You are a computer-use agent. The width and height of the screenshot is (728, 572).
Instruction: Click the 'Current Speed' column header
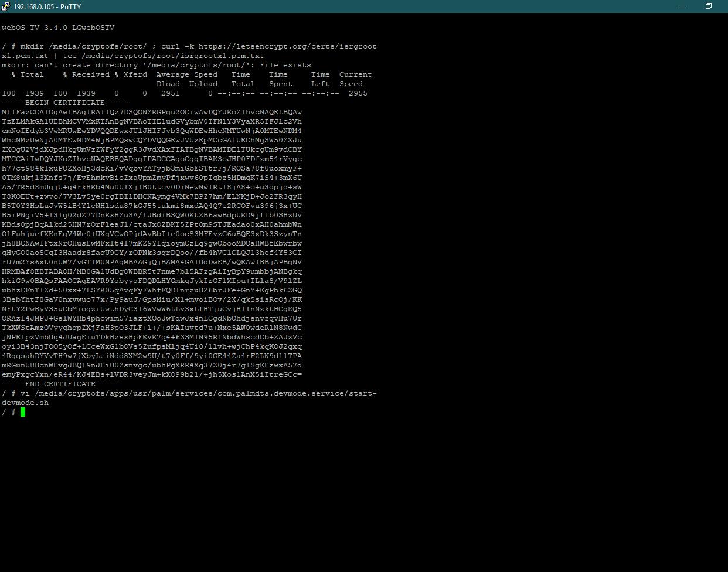click(x=355, y=79)
